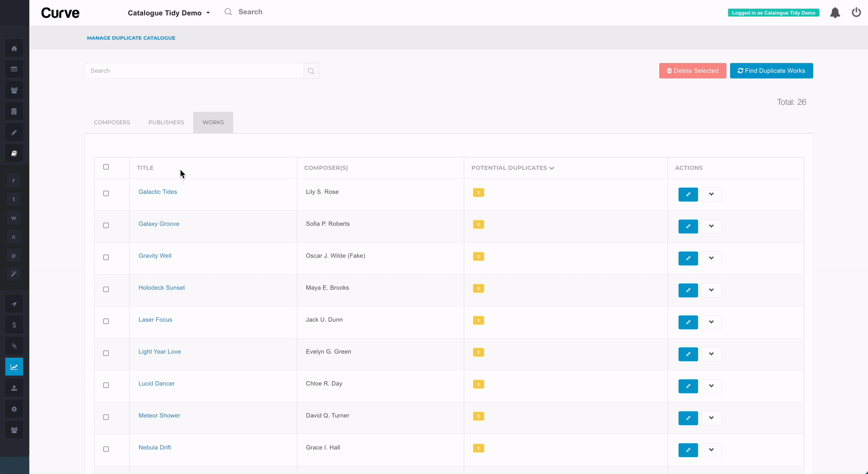
Task: Open the dollar sign sidebar icon
Action: [x=14, y=325]
